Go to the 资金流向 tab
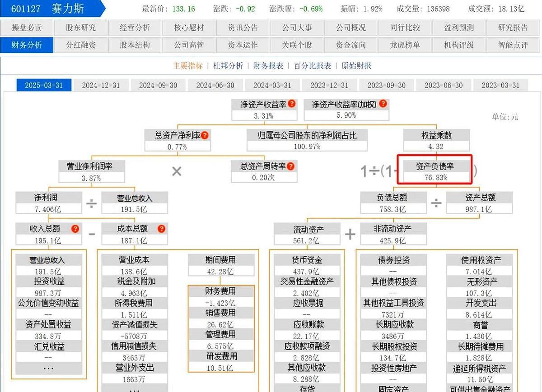 [x=351, y=45]
